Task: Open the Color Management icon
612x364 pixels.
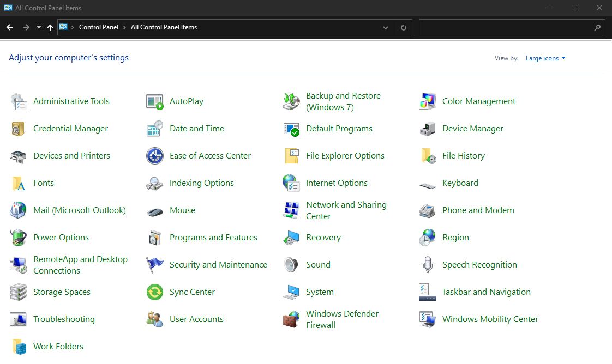Action: pos(428,101)
